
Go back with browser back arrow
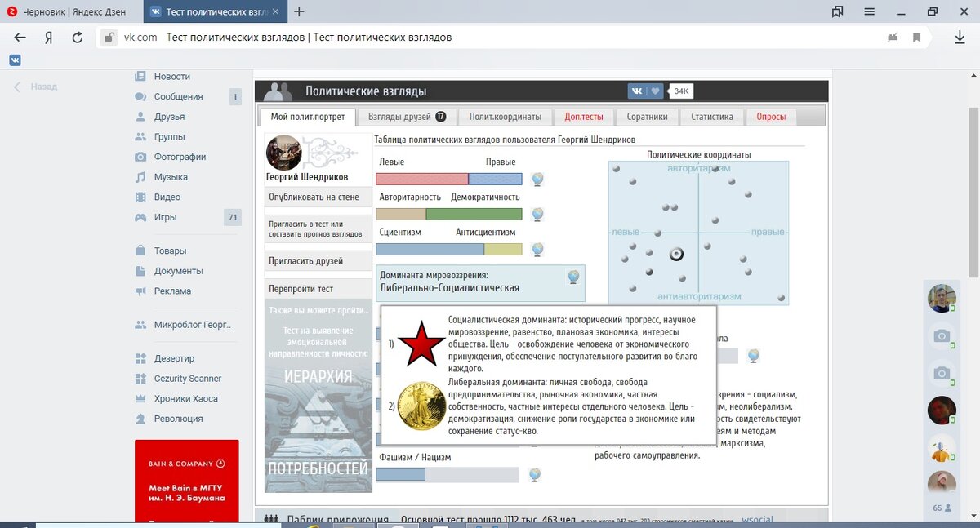(x=20, y=38)
